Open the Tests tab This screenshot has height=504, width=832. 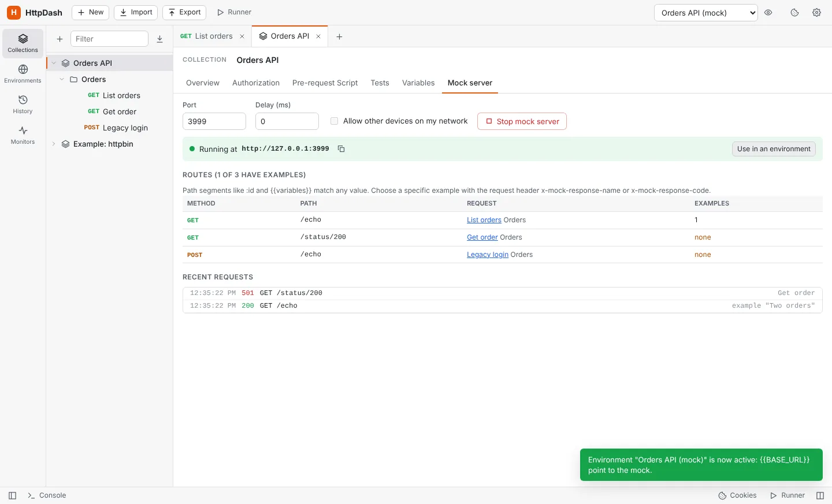click(380, 83)
